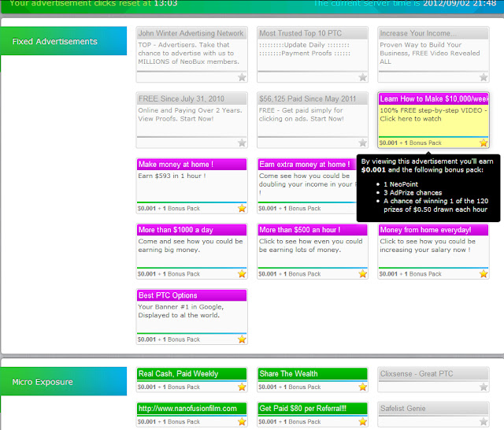The width and height of the screenshot is (504, 430).
Task: Click star icon on FREE Since July 31, 2010 ad
Action: click(x=242, y=143)
